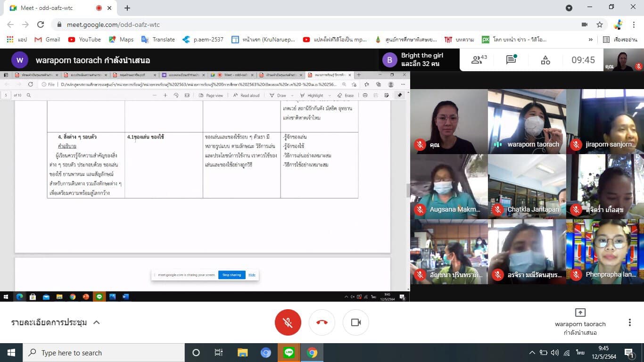Select Erase in shared PDF toolbar
This screenshot has width=644, height=362.
(346, 95)
